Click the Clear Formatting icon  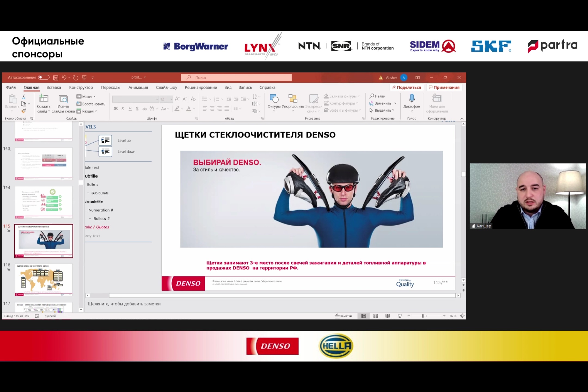click(x=193, y=99)
